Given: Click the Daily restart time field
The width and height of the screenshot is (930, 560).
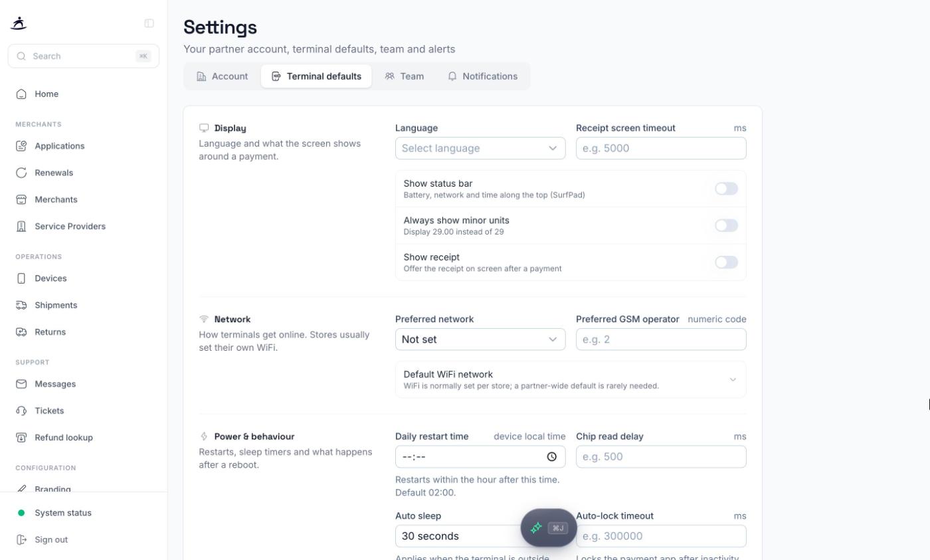Looking at the screenshot, I should click(x=480, y=457).
